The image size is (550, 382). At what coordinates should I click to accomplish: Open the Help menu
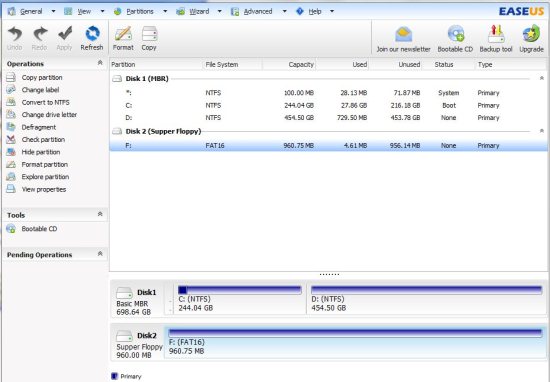point(315,12)
